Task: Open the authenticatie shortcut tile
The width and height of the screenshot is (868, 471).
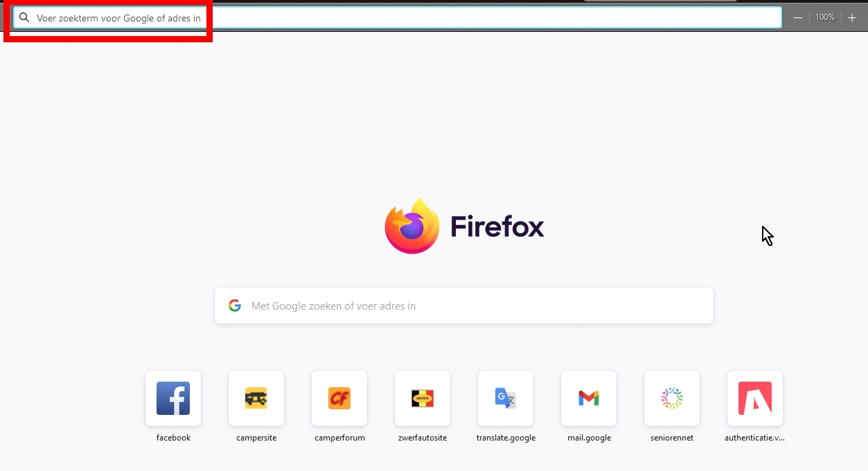Action: pos(755,398)
